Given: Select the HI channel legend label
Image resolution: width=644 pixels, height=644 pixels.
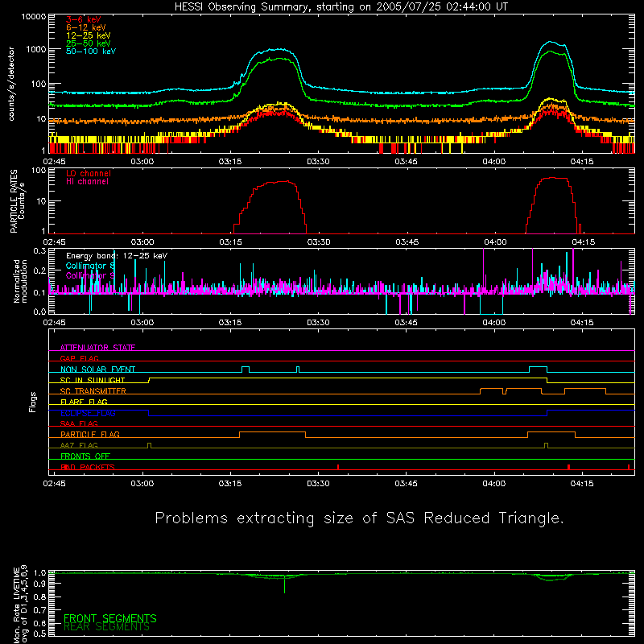Looking at the screenshot, I should 87,182.
